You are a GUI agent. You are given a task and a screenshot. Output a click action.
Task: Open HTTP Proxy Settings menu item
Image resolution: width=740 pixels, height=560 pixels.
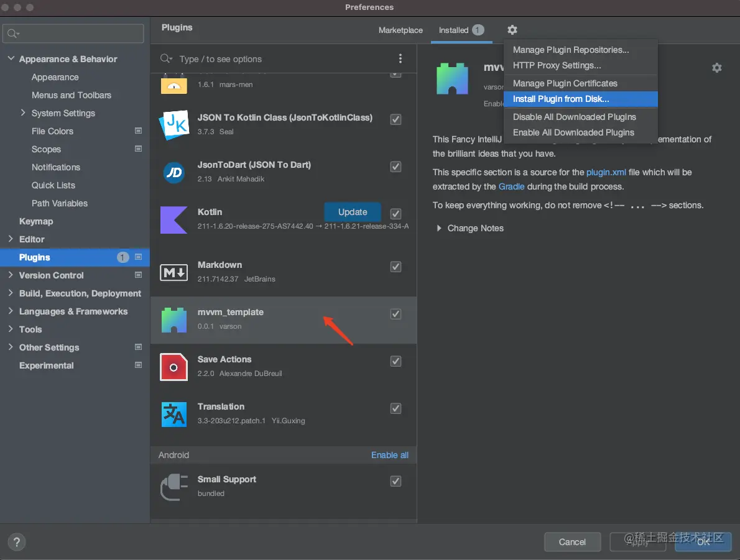(580, 66)
